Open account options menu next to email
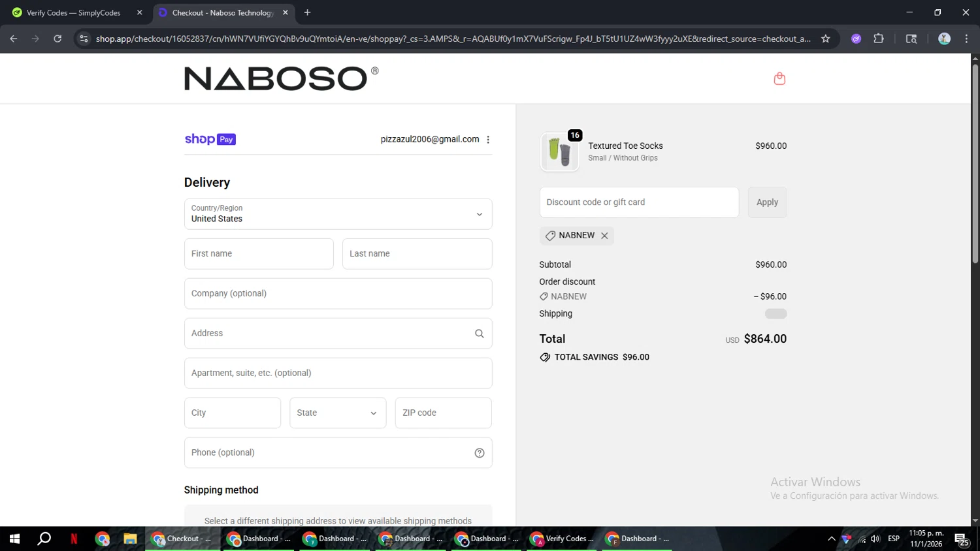980x551 pixels. (488, 140)
